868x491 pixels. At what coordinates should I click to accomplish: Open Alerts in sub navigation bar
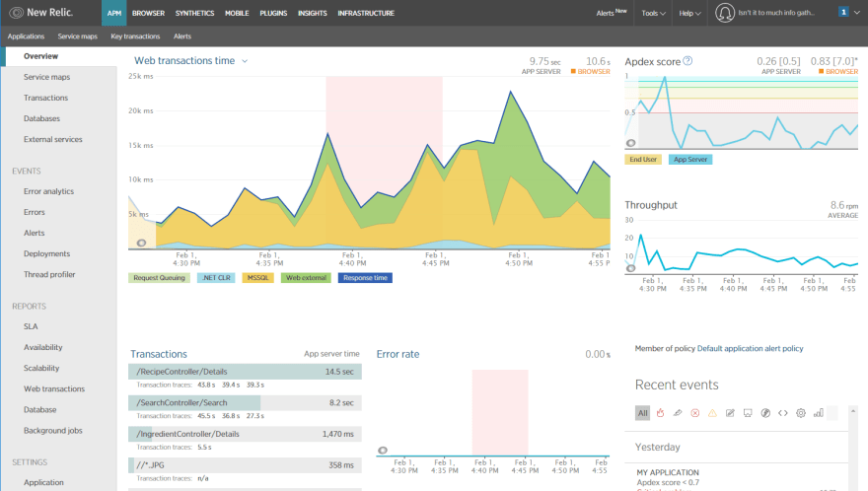point(182,36)
